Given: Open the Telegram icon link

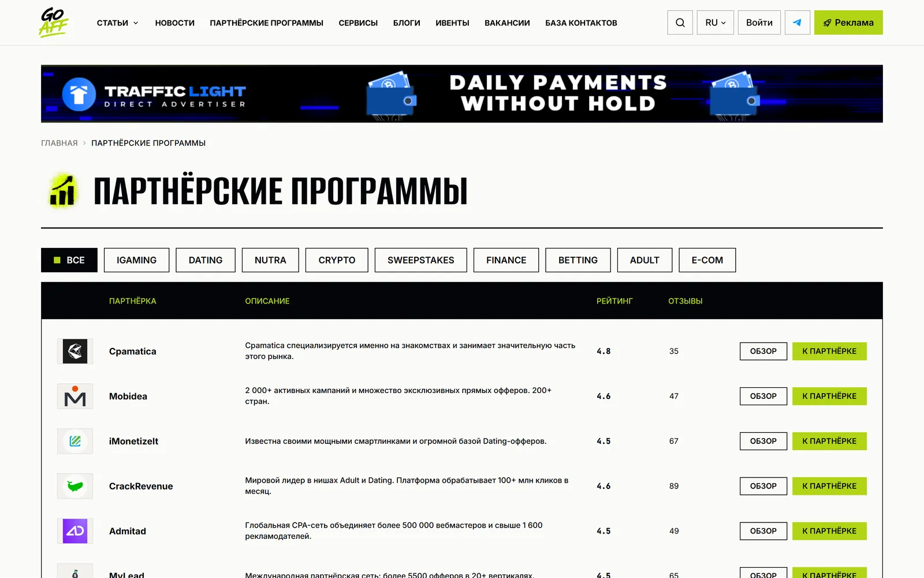Looking at the screenshot, I should pos(797,23).
